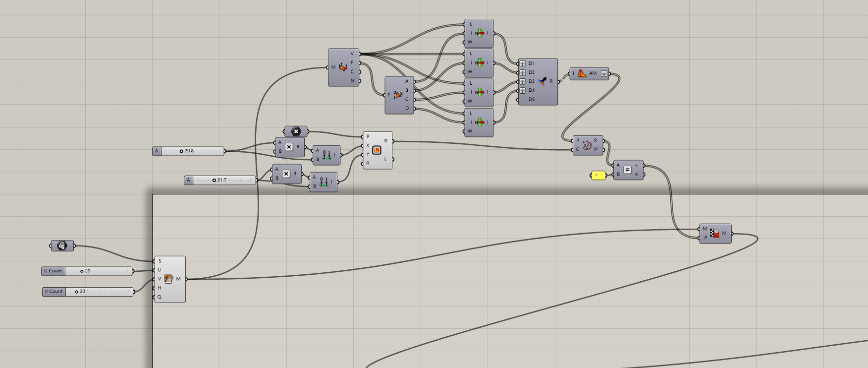Click the U Count slider label
The width and height of the screenshot is (868, 368).
[53, 271]
